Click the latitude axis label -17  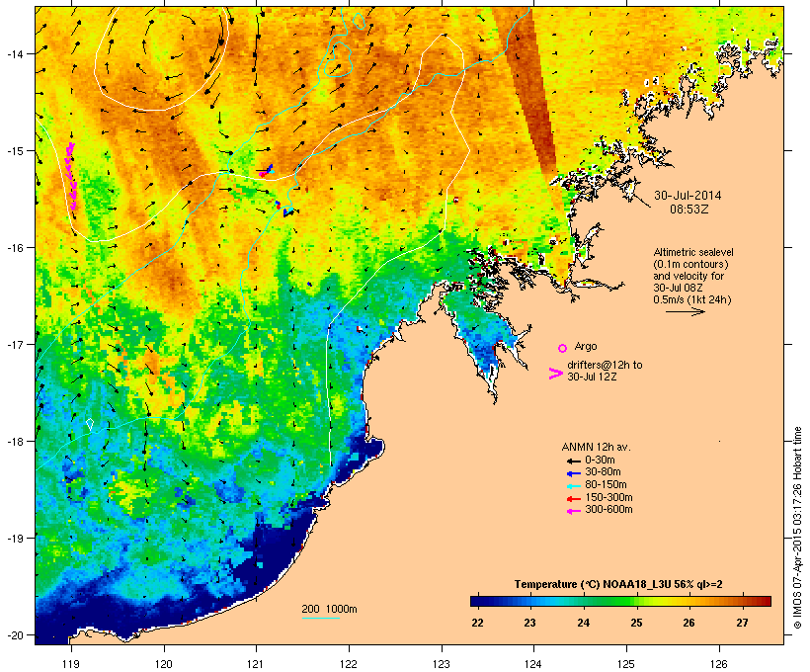pos(14,344)
